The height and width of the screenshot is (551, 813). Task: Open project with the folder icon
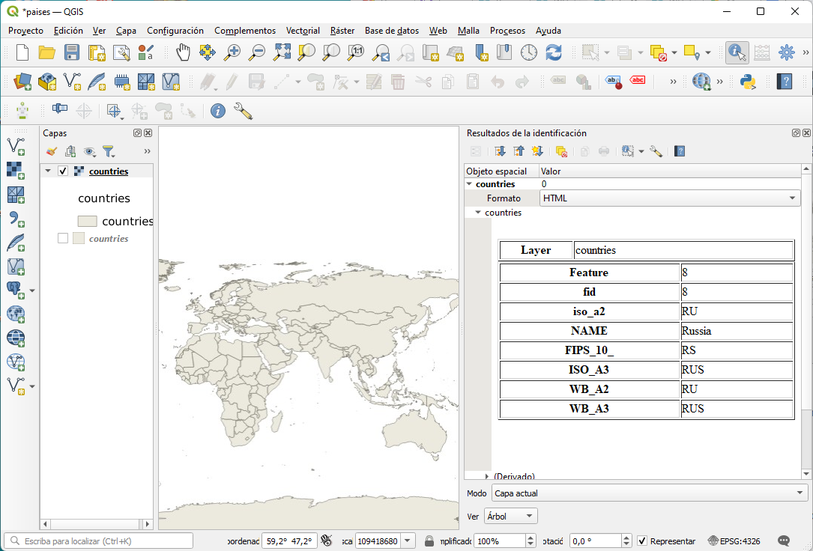tap(47, 52)
